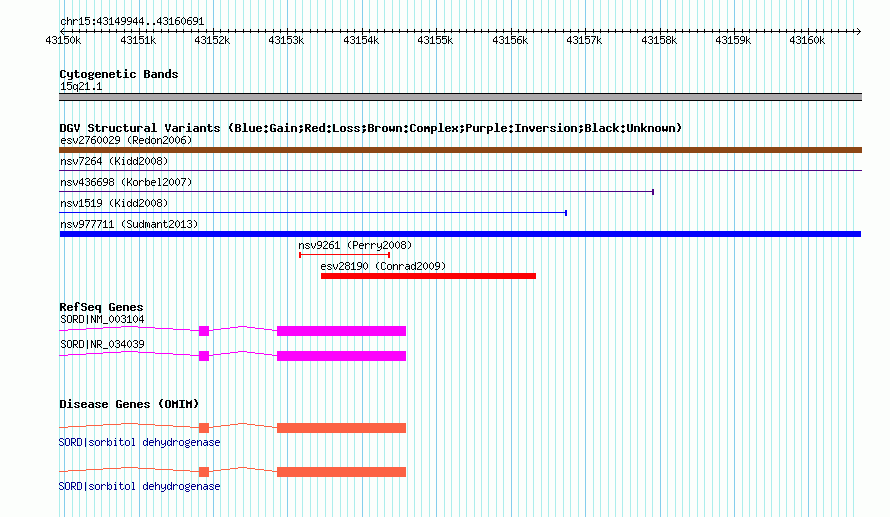Click the 43150k ruler tick label
890x517 pixels.
click(63, 40)
